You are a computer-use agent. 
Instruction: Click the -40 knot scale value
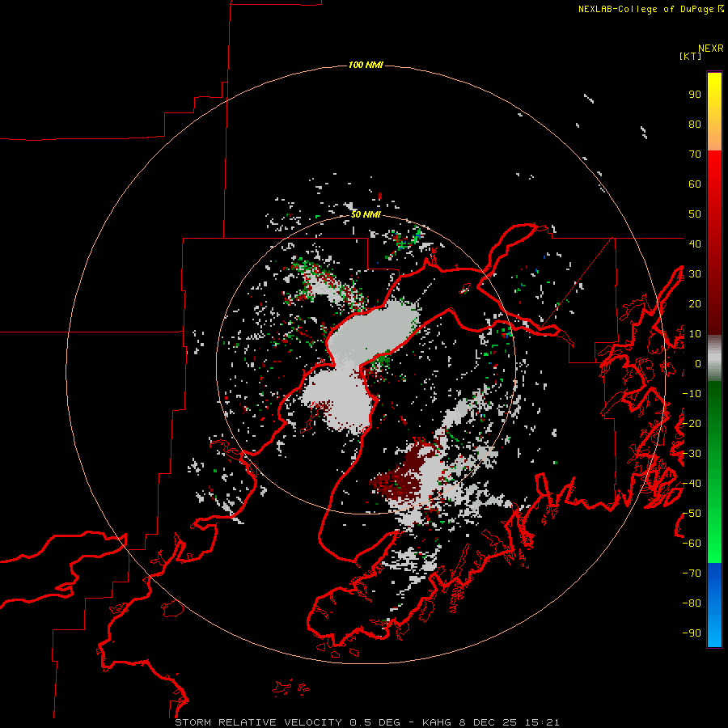(692, 484)
